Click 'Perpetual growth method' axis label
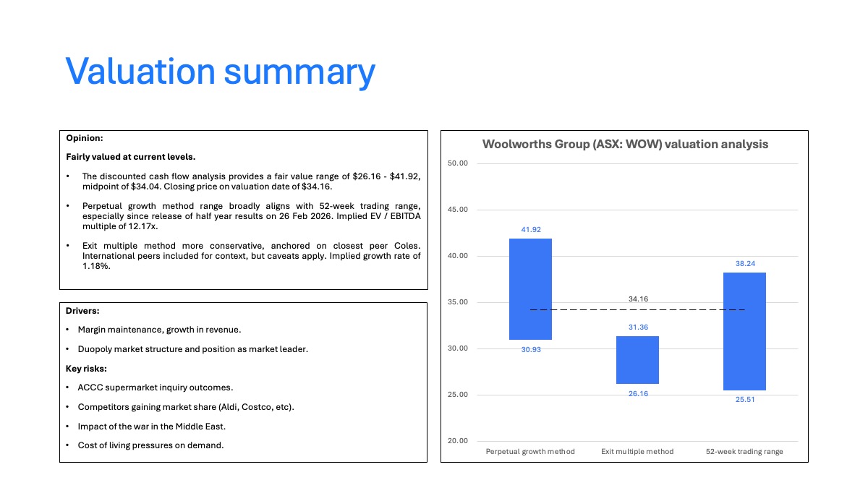The image size is (868, 488). point(530,451)
